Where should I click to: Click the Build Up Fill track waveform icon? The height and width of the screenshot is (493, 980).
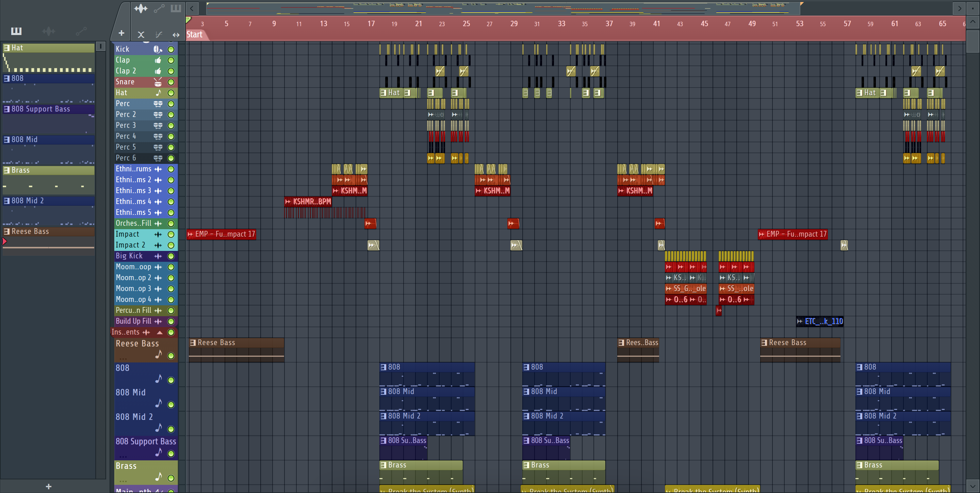158,322
